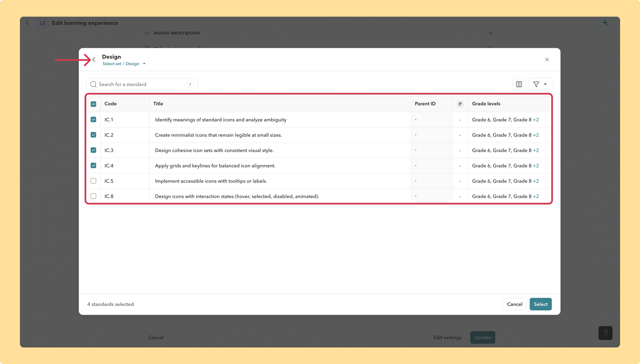The width and height of the screenshot is (640, 364).
Task: Expand +2 grade levels for IC.1
Action: (x=536, y=120)
